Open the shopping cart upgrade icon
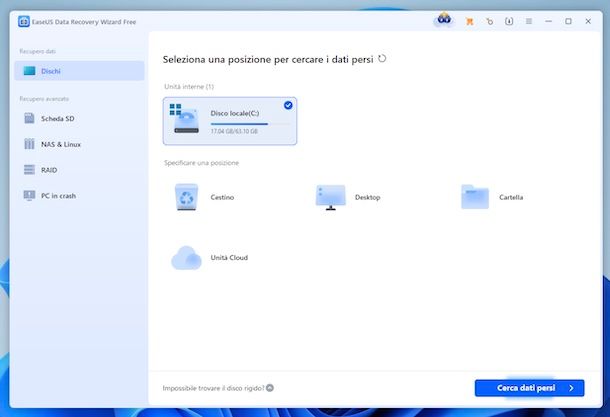 [470, 22]
